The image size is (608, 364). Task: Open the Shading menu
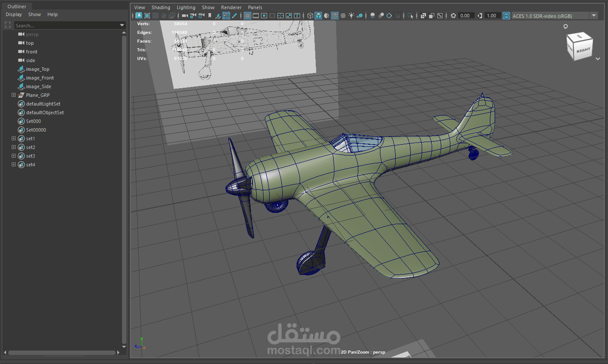point(161,7)
